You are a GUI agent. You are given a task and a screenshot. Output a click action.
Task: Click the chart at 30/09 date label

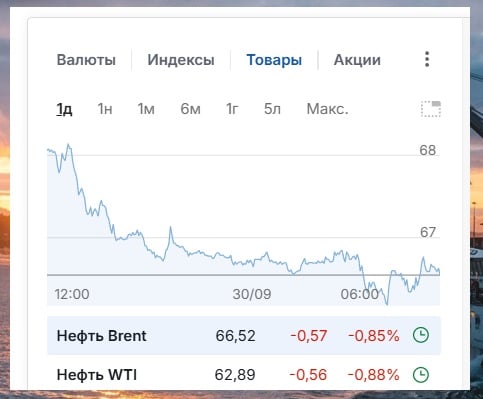[x=252, y=294]
